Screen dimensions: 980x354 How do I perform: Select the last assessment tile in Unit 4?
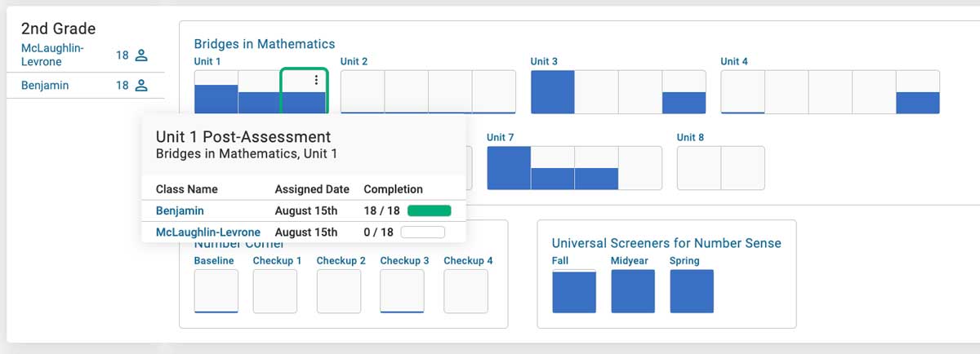coord(917,91)
